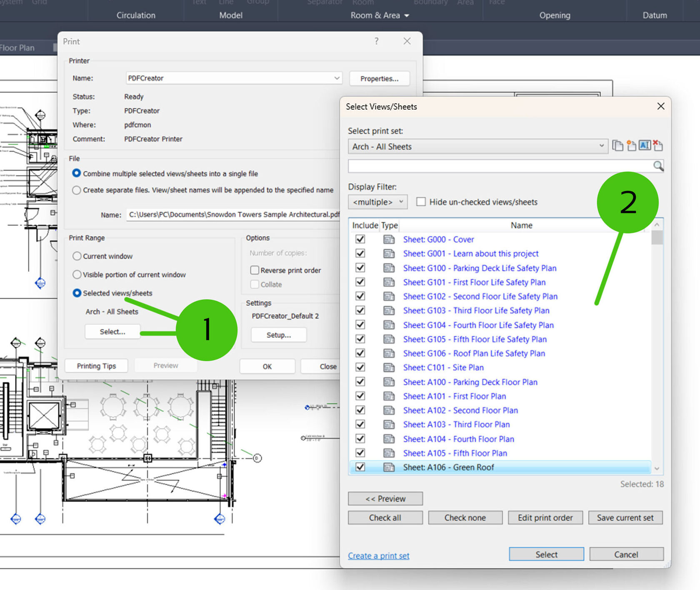This screenshot has height=590, width=700.
Task: Click sheet icon beside G105 Fifth Floor Life Safety
Action: click(x=389, y=339)
